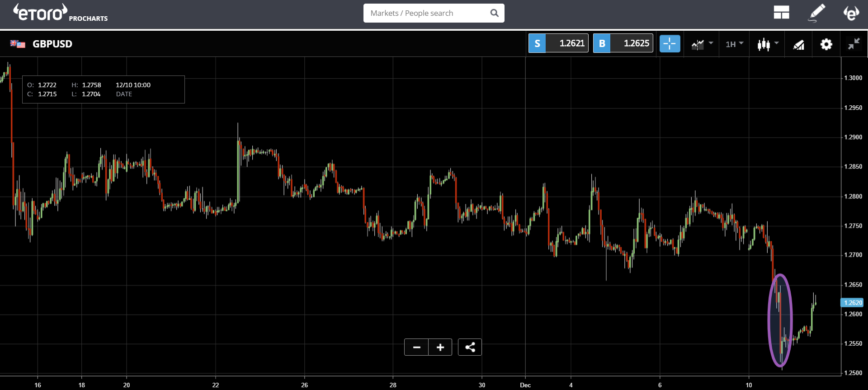Open the studies and indicators tool
This screenshot has height=390, width=868.
click(799, 44)
